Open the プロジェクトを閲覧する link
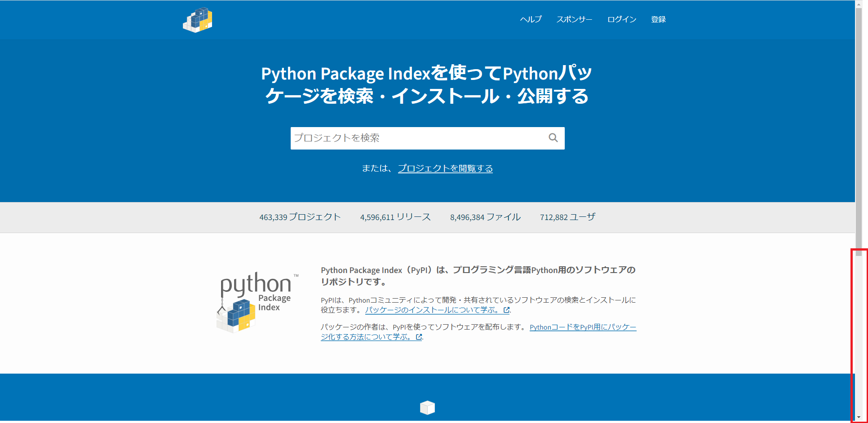 coord(445,168)
